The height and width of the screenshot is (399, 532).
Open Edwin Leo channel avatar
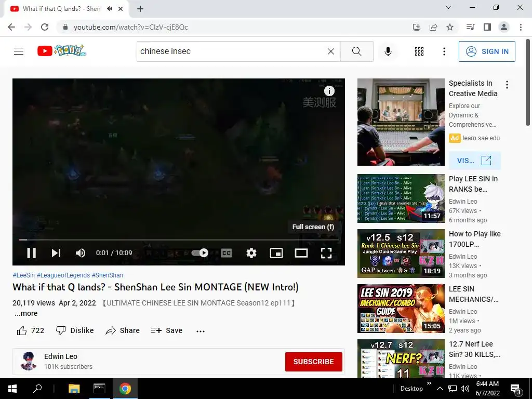pyautogui.click(x=29, y=361)
